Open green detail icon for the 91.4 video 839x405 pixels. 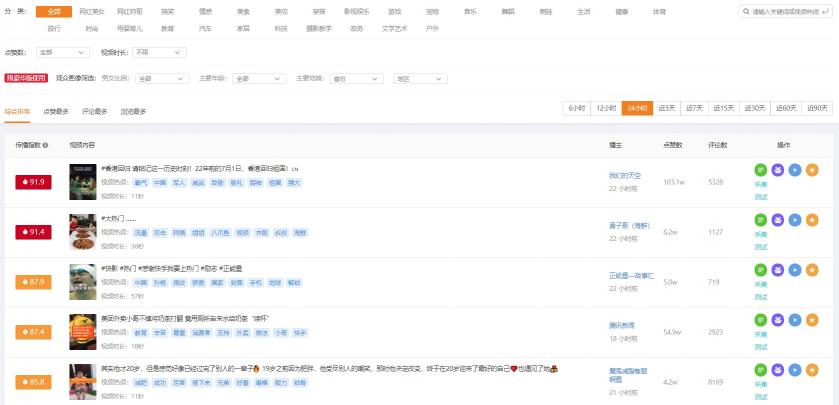coord(761,220)
